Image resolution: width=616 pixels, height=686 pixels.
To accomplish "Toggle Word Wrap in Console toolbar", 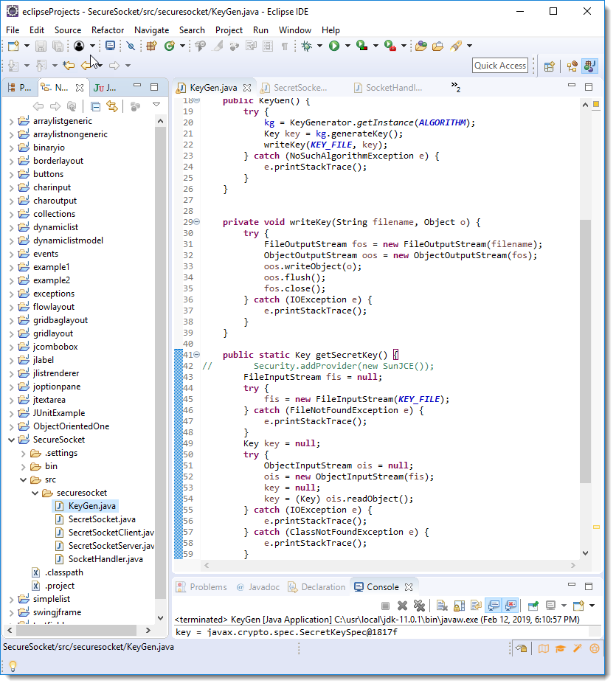I will 476,606.
